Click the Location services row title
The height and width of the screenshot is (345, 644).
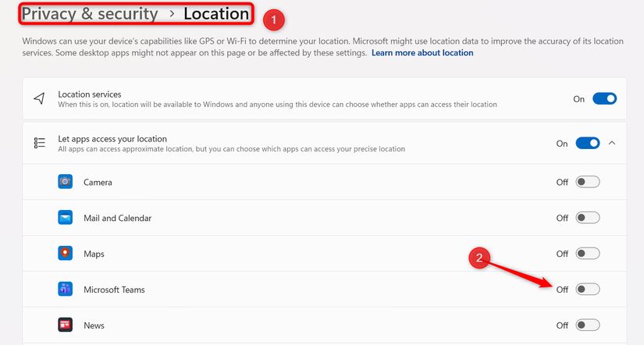point(89,94)
